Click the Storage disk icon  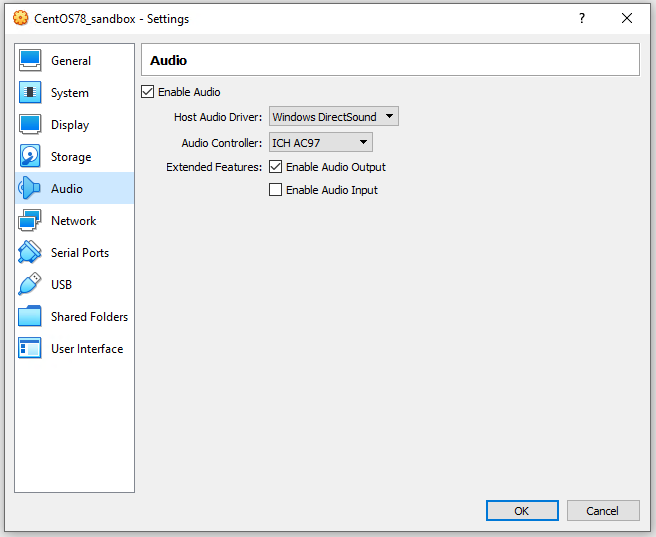point(30,157)
